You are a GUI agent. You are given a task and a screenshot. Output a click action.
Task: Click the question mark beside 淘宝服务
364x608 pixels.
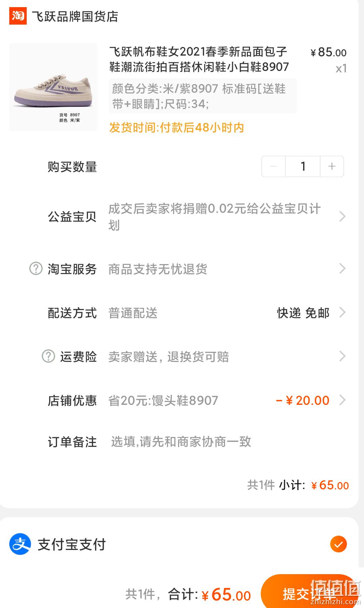click(x=36, y=268)
